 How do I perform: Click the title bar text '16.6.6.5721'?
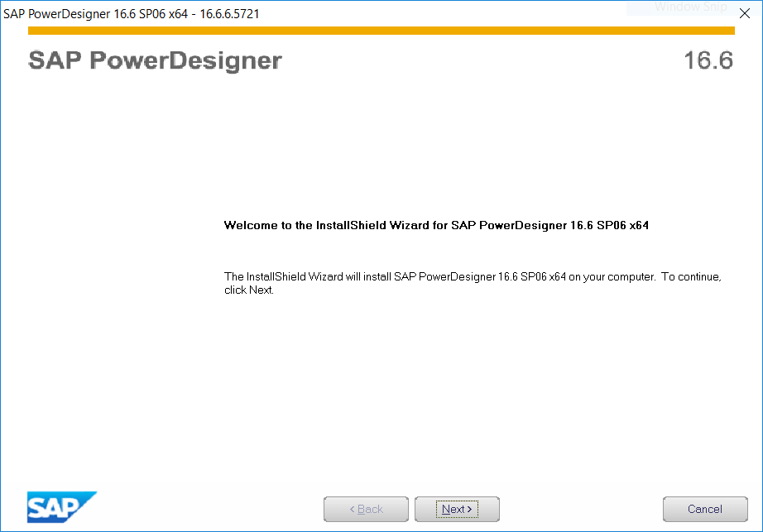[229, 13]
